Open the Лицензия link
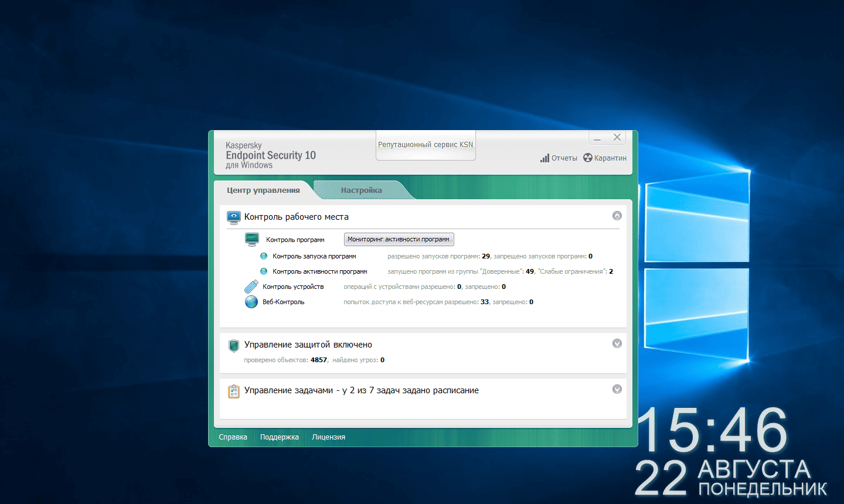 (x=328, y=437)
